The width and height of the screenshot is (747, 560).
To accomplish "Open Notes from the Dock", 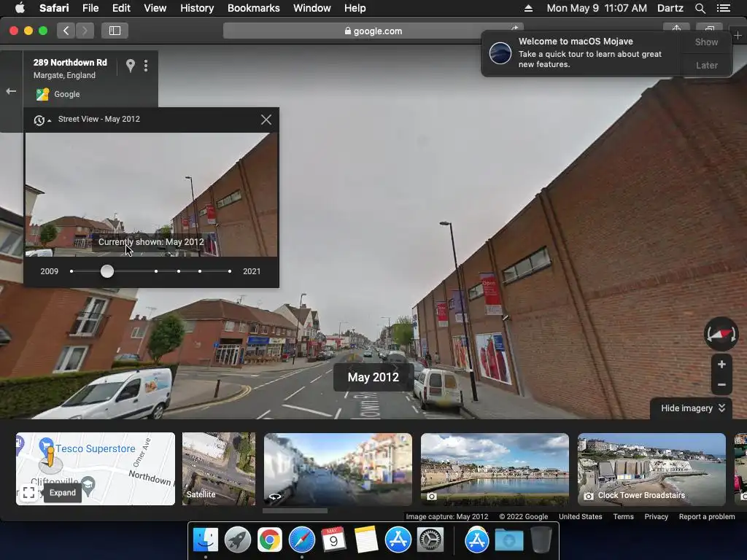I will point(366,540).
